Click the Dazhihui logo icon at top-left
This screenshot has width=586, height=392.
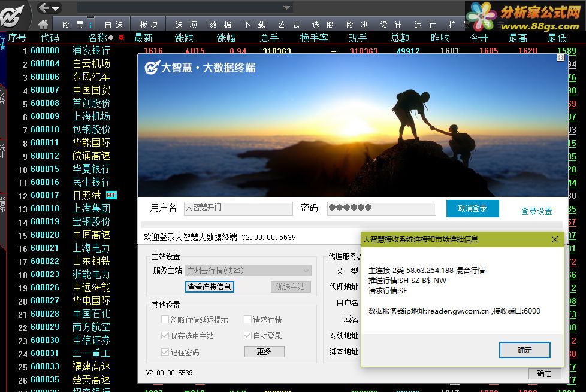(13, 16)
